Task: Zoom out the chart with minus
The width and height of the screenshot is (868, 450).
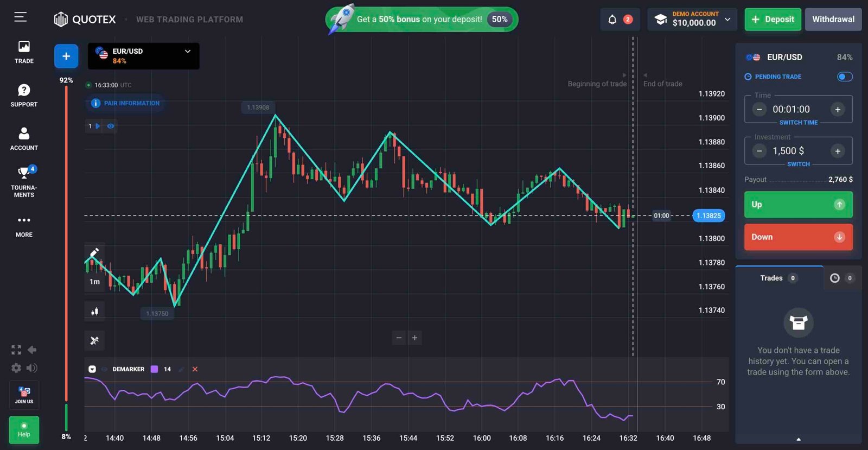Action: [399, 338]
